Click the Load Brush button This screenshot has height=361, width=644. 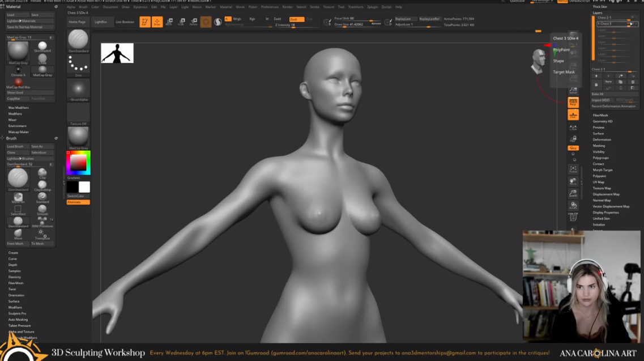click(x=18, y=146)
